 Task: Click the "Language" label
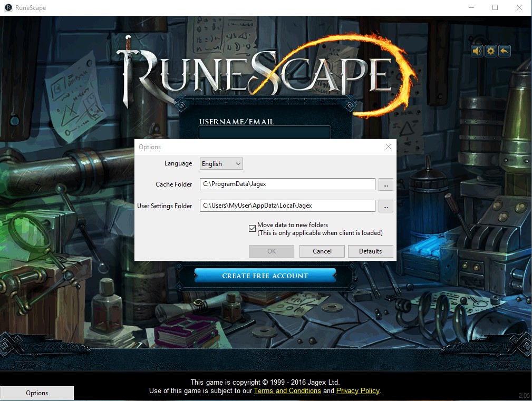click(x=178, y=163)
